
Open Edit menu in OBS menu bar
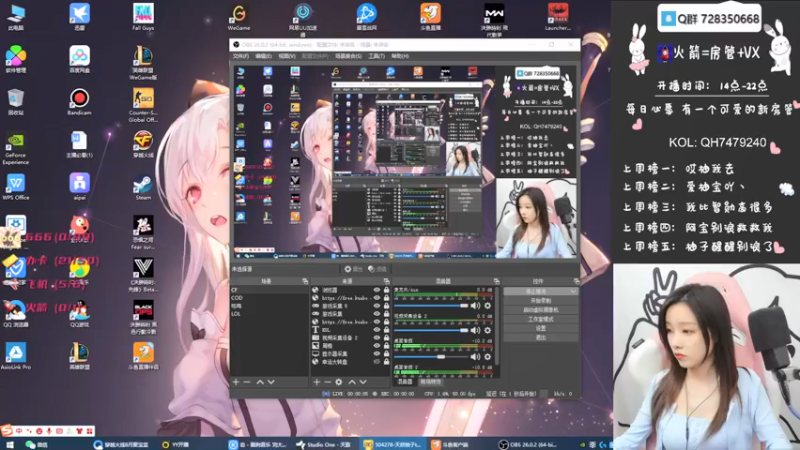tap(263, 56)
